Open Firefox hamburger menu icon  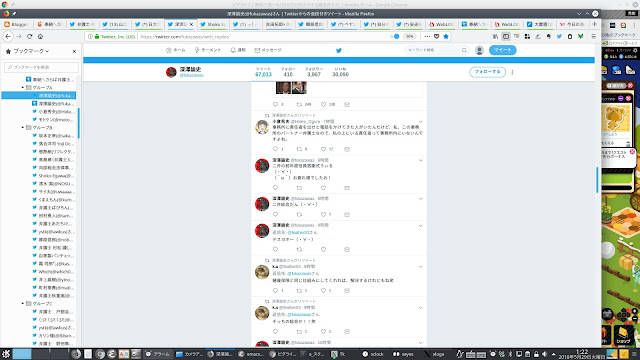pyautogui.click(x=593, y=36)
